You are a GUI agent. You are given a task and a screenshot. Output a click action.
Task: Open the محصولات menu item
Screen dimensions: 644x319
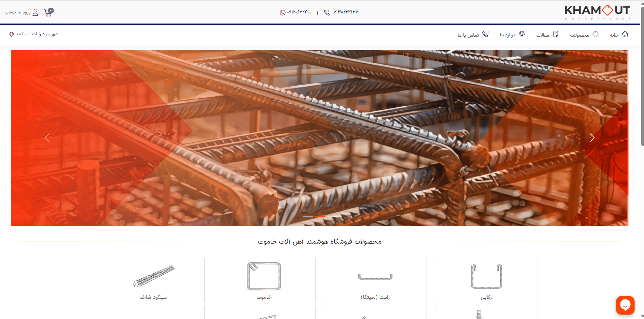(579, 35)
